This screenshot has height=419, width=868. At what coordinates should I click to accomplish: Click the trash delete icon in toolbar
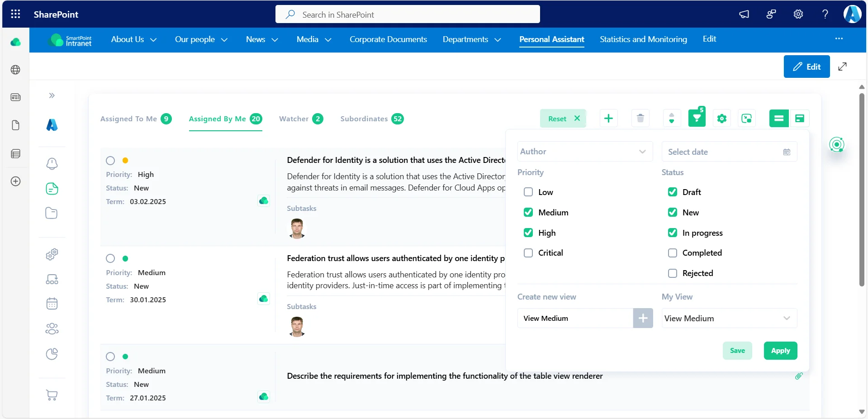pyautogui.click(x=640, y=119)
